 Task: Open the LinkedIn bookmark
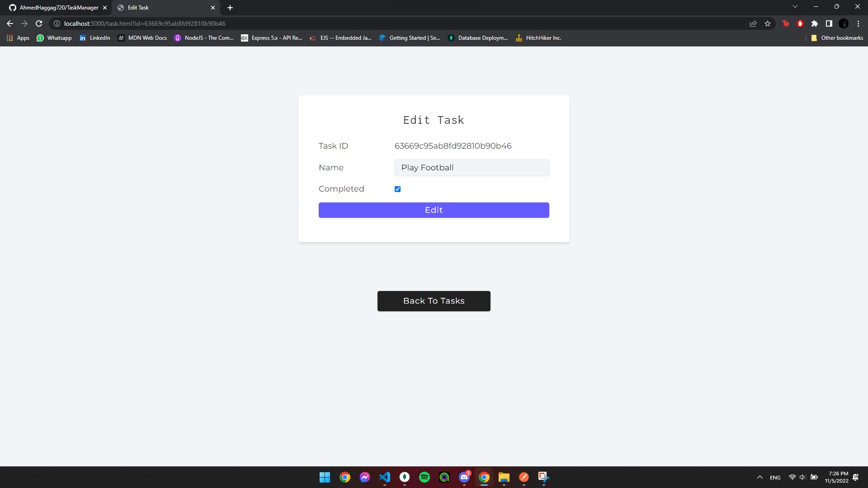[x=94, y=38]
